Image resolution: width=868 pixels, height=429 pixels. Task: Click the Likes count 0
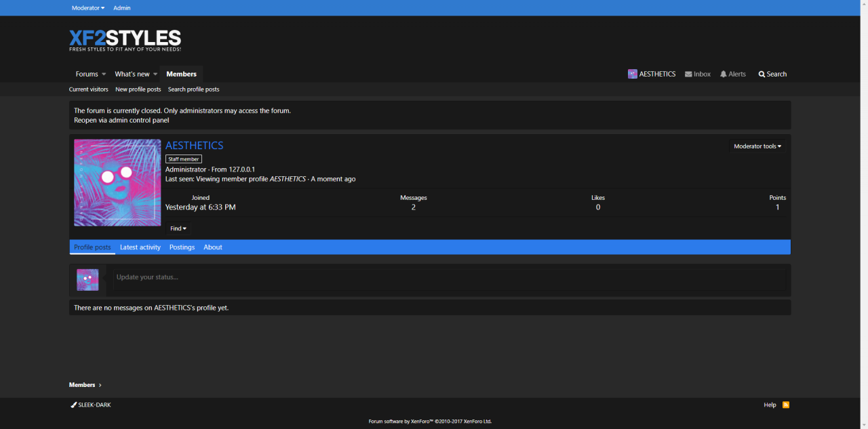click(x=598, y=207)
